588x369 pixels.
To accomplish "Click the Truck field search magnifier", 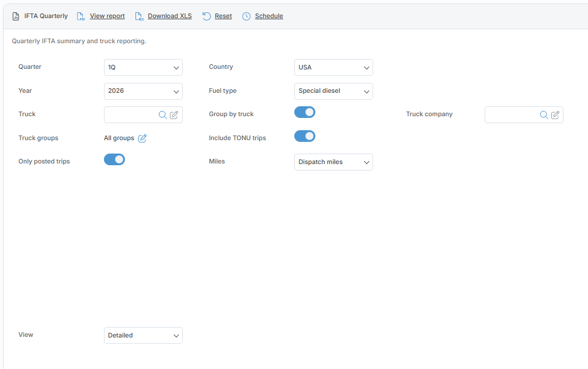I will pyautogui.click(x=163, y=115).
